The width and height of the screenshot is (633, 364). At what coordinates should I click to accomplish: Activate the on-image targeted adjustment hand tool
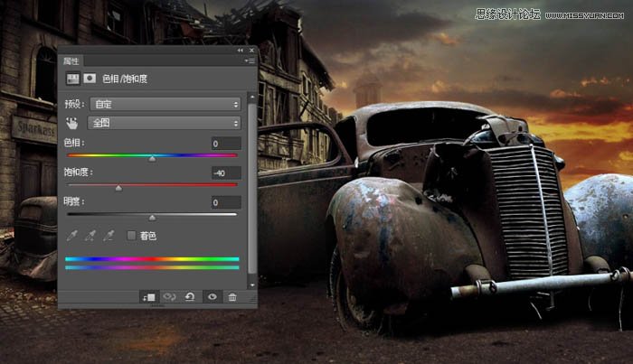pyautogui.click(x=72, y=123)
